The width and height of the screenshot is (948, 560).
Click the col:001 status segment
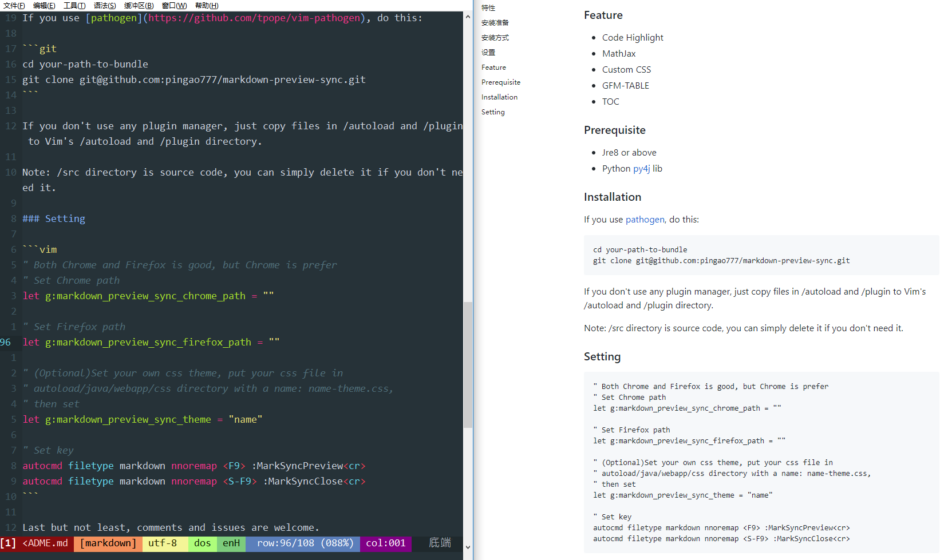tap(386, 543)
